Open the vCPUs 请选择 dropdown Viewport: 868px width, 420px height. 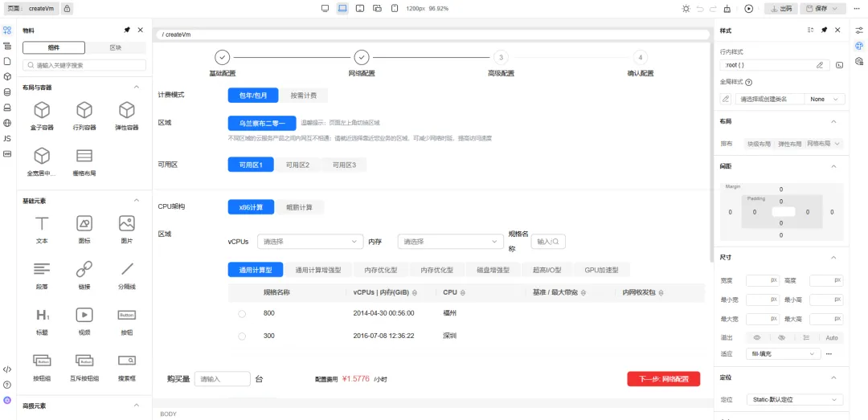[x=310, y=241]
